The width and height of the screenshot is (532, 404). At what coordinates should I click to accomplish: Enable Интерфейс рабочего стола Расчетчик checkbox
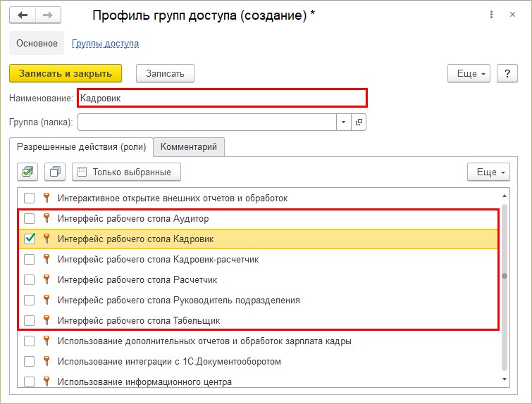30,279
